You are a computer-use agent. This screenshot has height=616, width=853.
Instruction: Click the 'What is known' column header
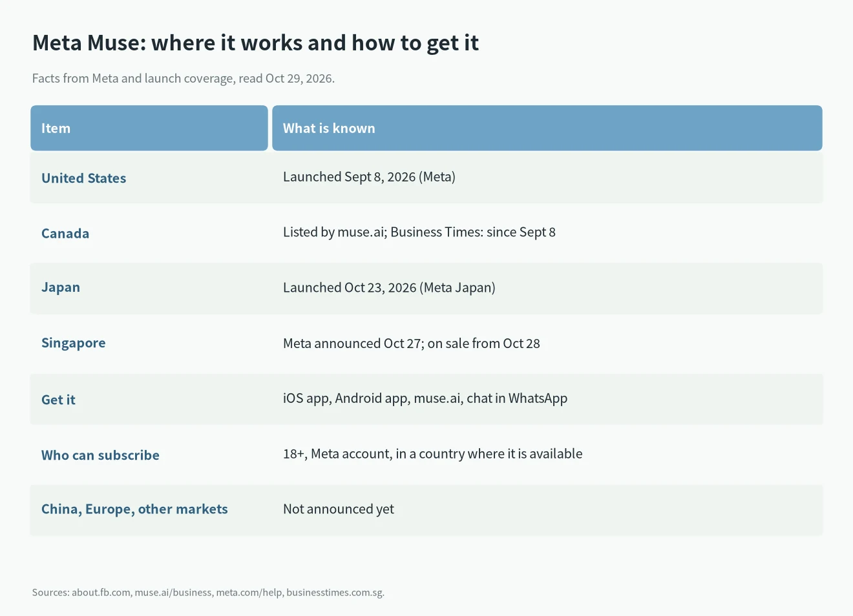tap(547, 128)
